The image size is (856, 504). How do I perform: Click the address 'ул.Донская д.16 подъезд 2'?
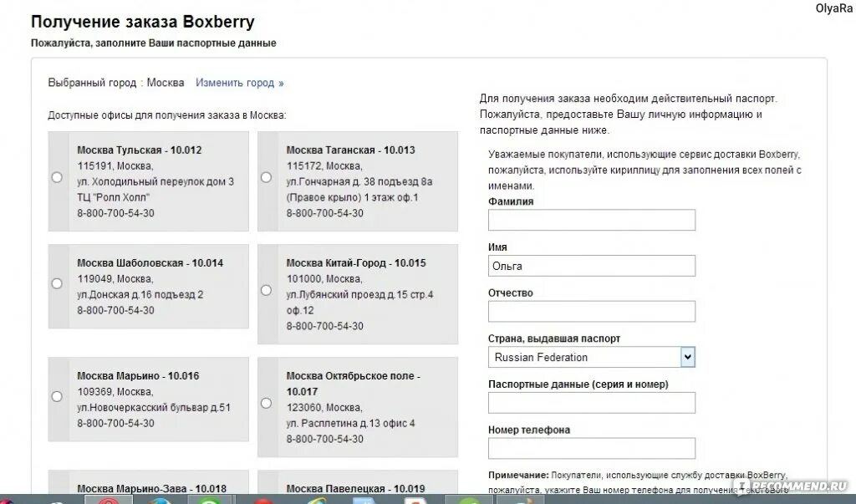pos(140,295)
